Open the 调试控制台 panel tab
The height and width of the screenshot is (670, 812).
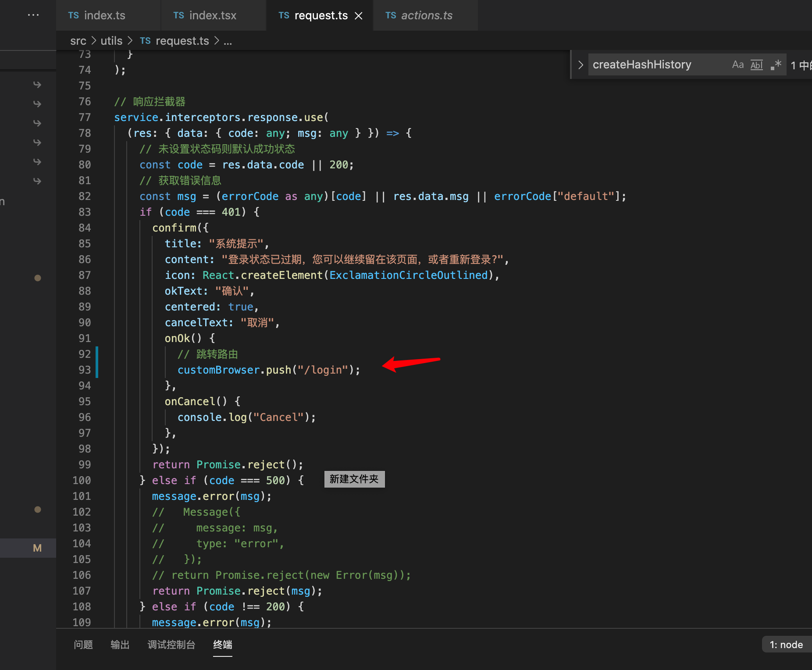pos(171,645)
